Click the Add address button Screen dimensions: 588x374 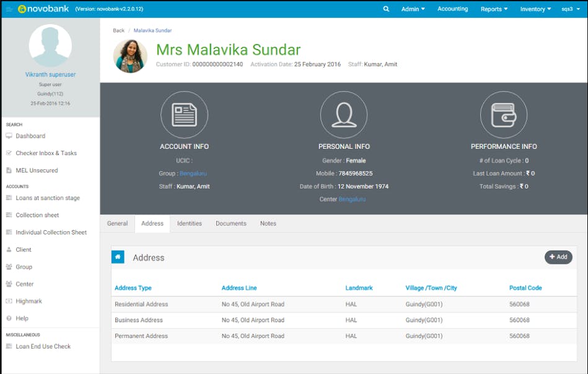[558, 257]
